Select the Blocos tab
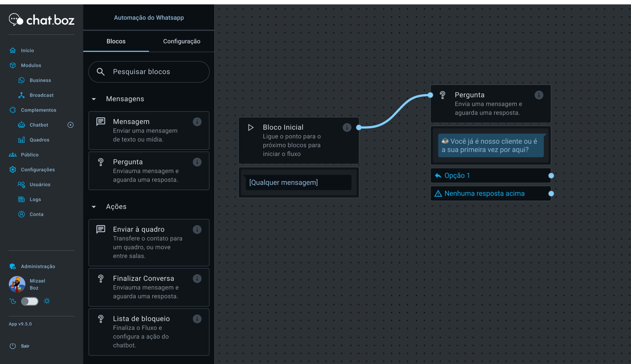 click(x=116, y=41)
